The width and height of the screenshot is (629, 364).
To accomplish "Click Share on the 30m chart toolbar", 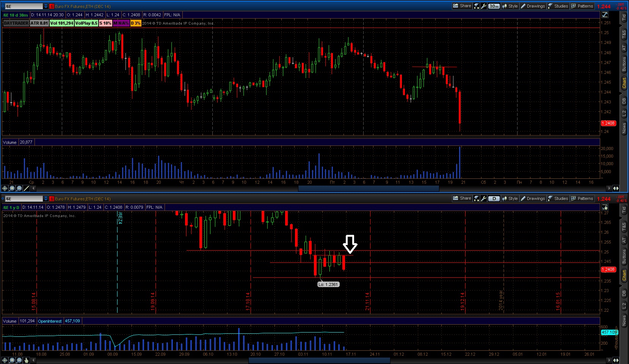I will pyautogui.click(x=462, y=6).
